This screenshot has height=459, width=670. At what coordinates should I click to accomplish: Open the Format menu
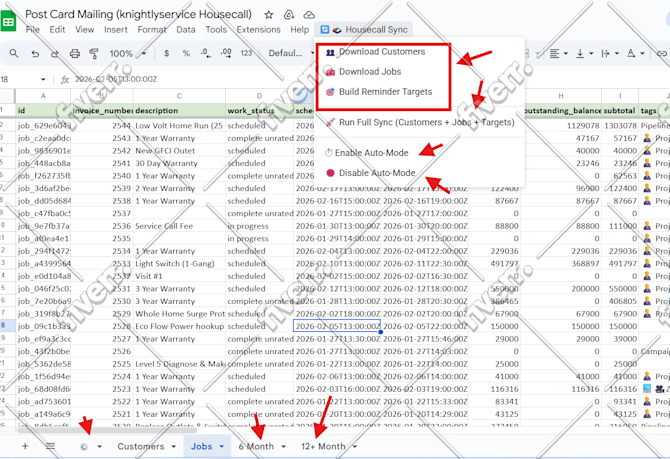pyautogui.click(x=152, y=29)
